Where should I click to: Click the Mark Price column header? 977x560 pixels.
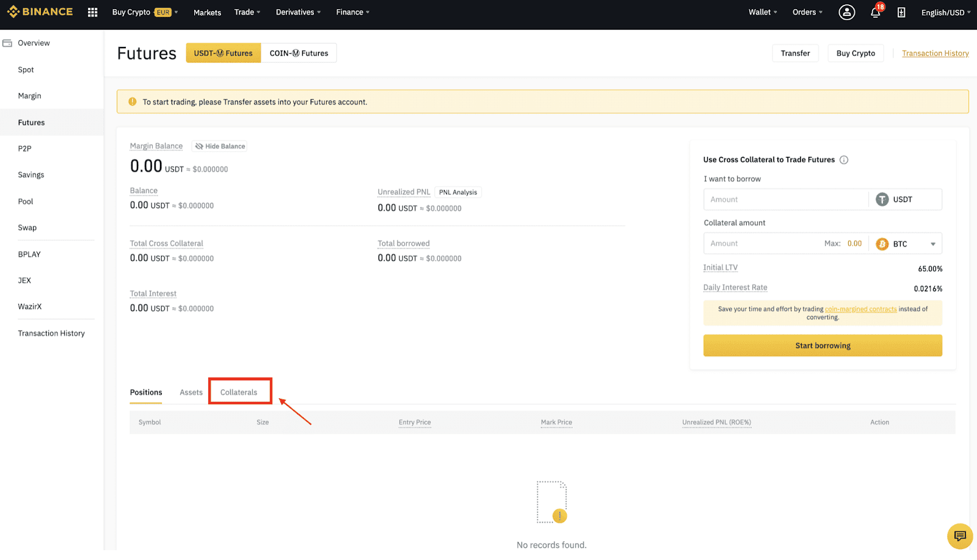pos(556,423)
